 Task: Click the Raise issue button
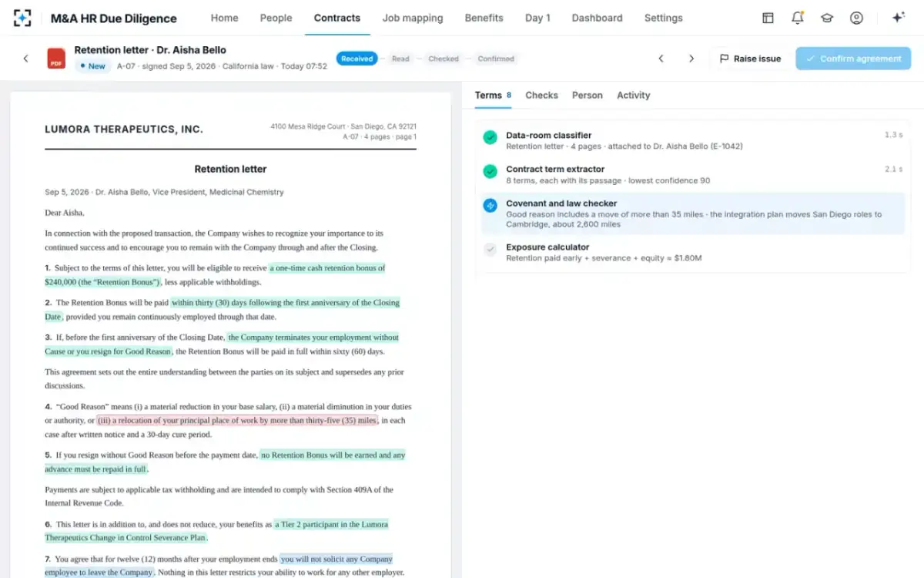(x=750, y=59)
